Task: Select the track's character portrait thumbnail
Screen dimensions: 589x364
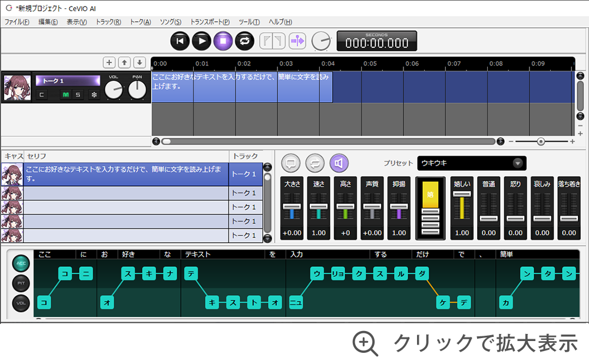Action: click(x=17, y=88)
